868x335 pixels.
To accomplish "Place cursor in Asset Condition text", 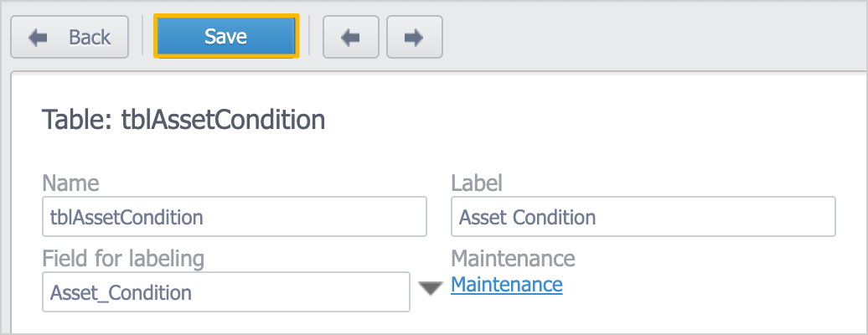I will 528,217.
